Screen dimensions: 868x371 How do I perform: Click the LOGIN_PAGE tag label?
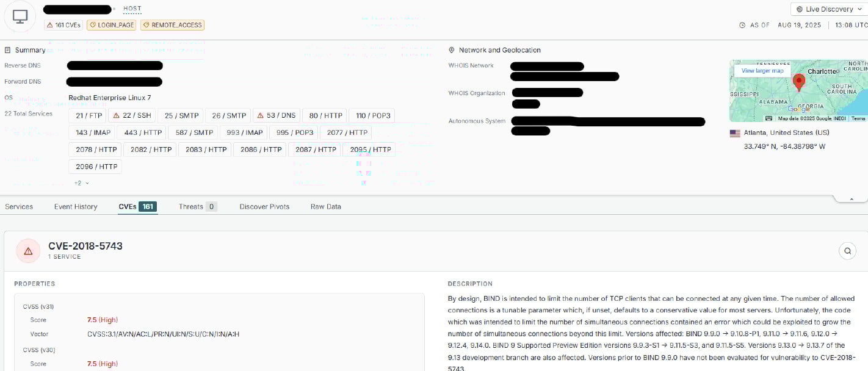point(111,25)
